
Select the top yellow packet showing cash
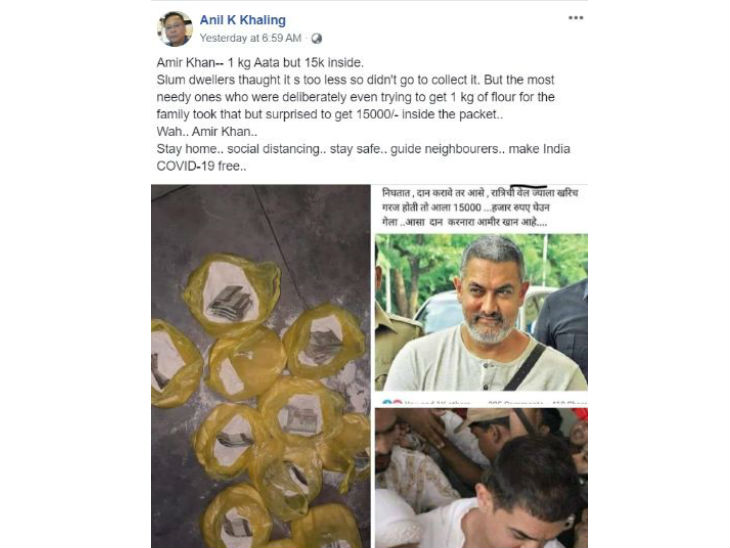point(231,293)
